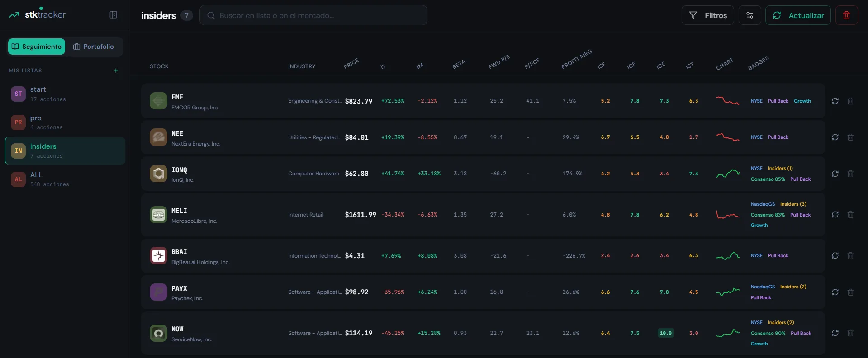This screenshot has width=868, height=358.
Task: Click the stktracker logo
Action: [x=37, y=14]
